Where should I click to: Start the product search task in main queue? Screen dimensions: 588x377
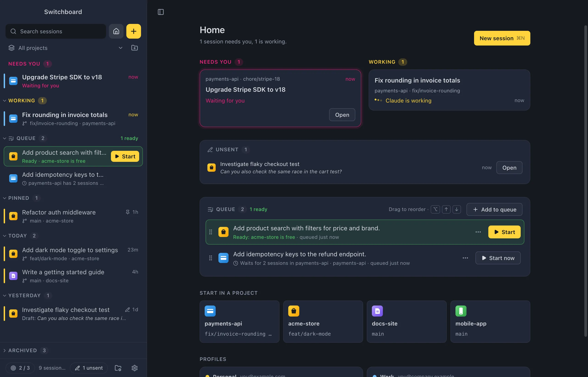click(x=504, y=232)
